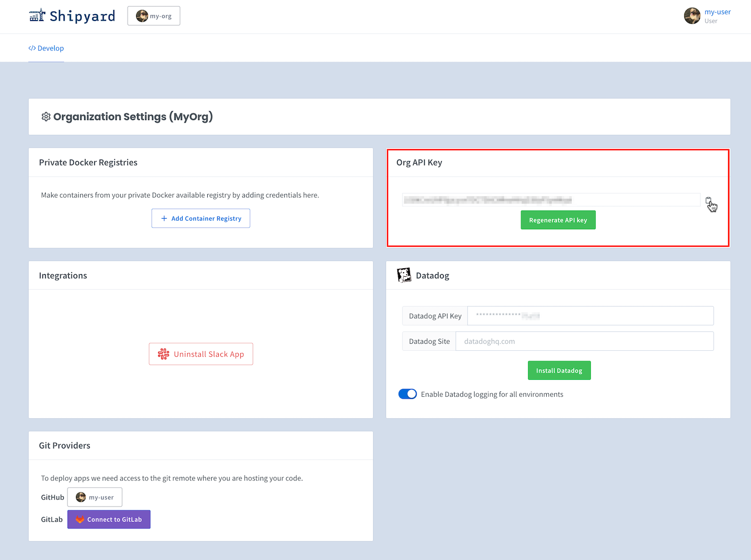Click Install Datadog
Viewport: 751px width, 560px height.
[x=559, y=370]
